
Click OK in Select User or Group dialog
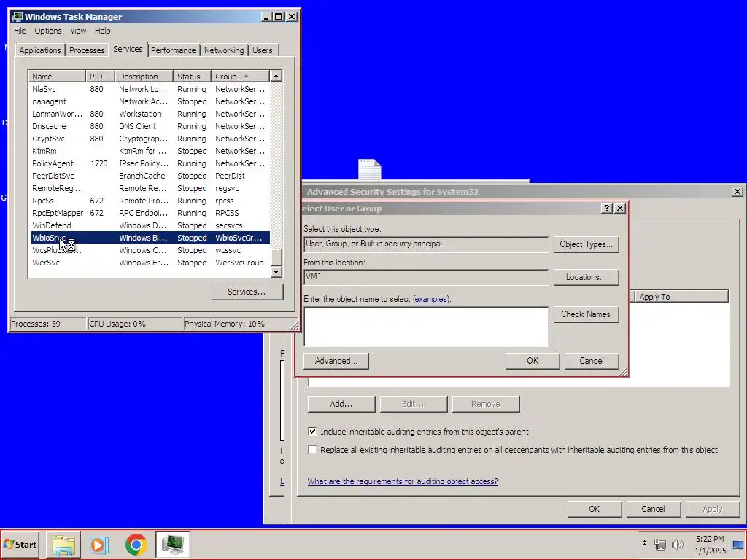[533, 361]
